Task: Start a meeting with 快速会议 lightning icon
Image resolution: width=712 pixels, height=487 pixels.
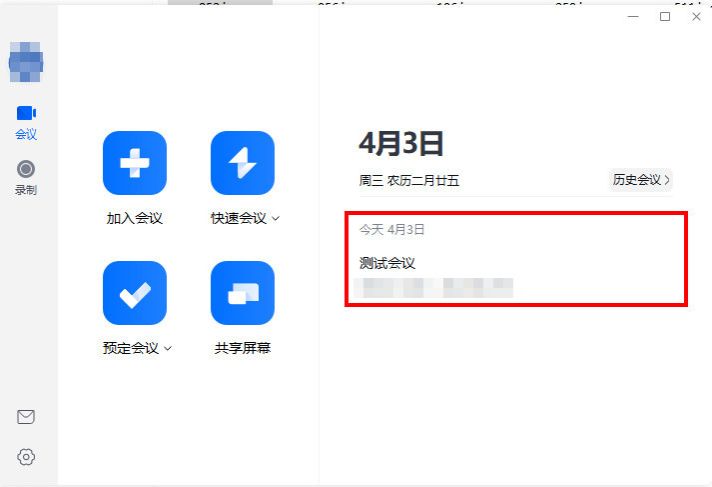Action: [x=242, y=163]
